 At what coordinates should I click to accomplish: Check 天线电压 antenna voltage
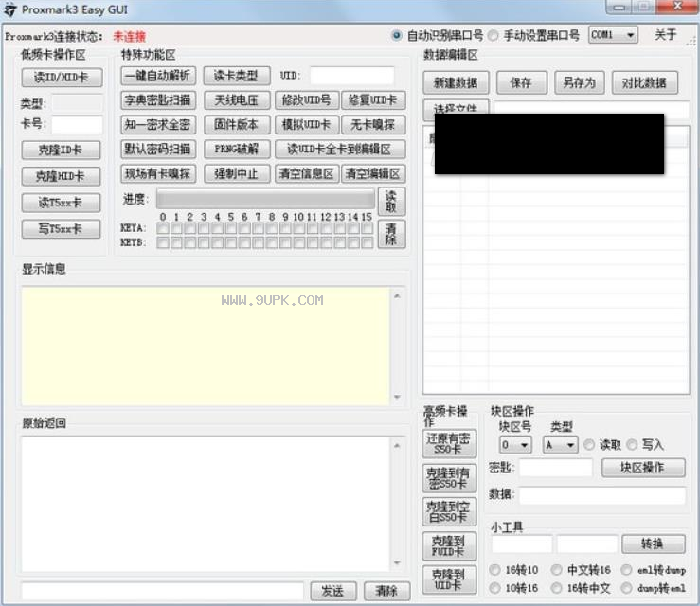(237, 100)
